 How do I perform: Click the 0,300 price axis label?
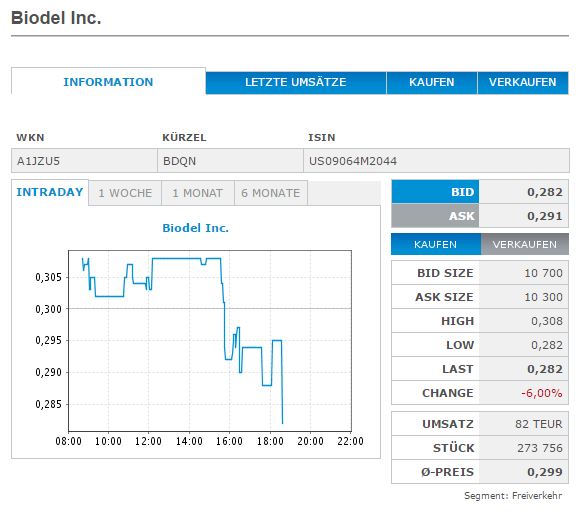point(48,309)
